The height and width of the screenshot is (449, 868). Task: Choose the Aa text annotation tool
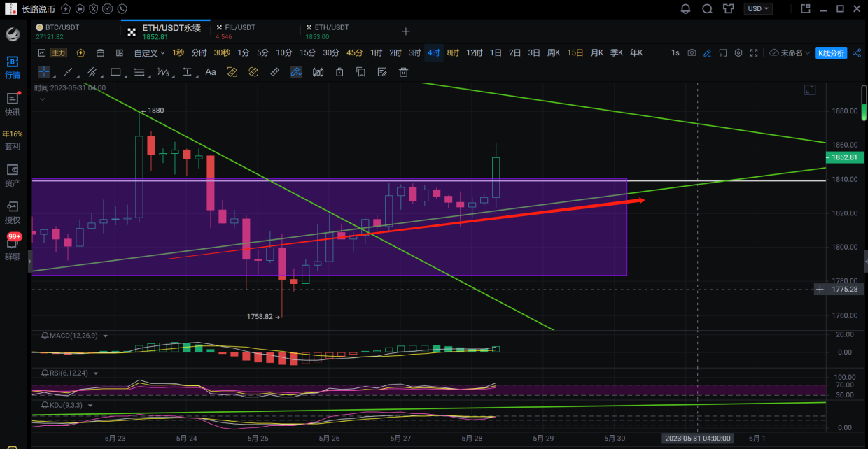pyautogui.click(x=211, y=72)
